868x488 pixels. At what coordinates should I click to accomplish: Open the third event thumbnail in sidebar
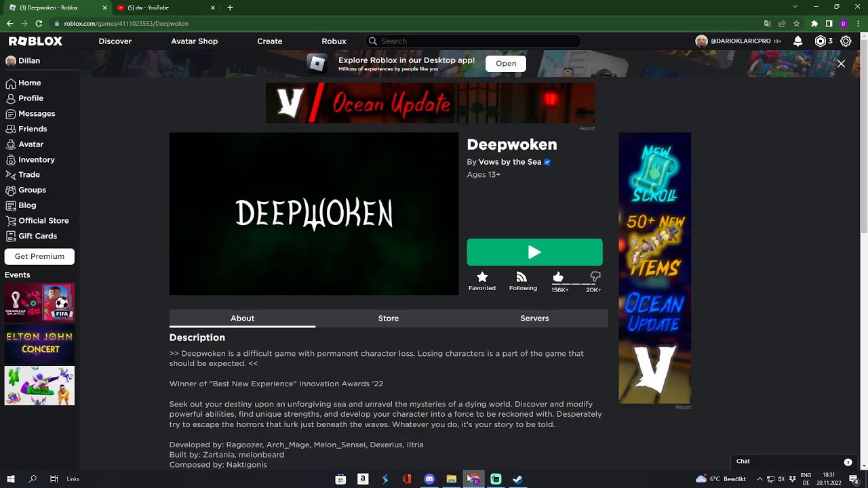tap(39, 386)
